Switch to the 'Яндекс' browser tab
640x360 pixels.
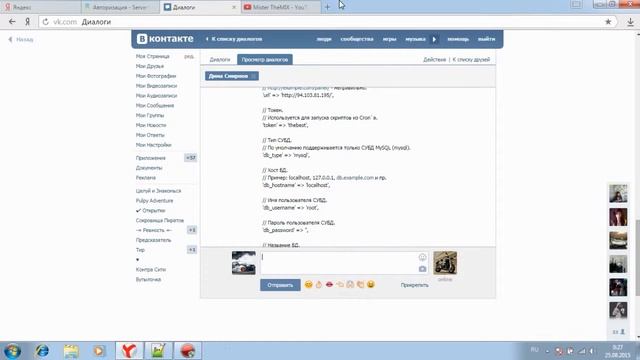coord(40,7)
